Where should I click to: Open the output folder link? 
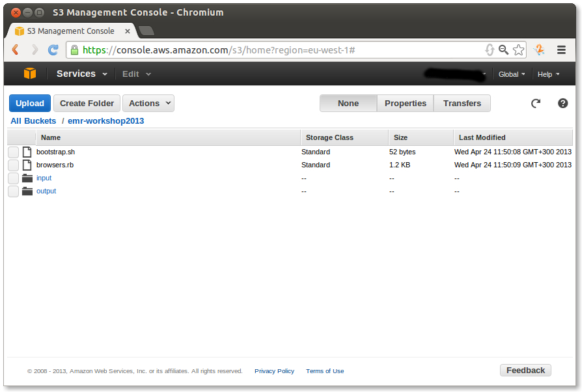click(46, 191)
